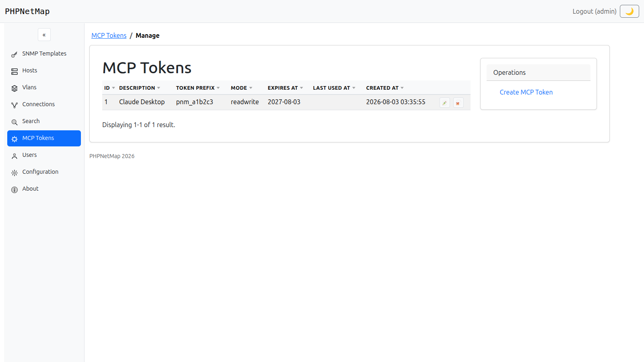The height and width of the screenshot is (362, 644).
Task: Click the Vlans layers icon
Action: [14, 88]
